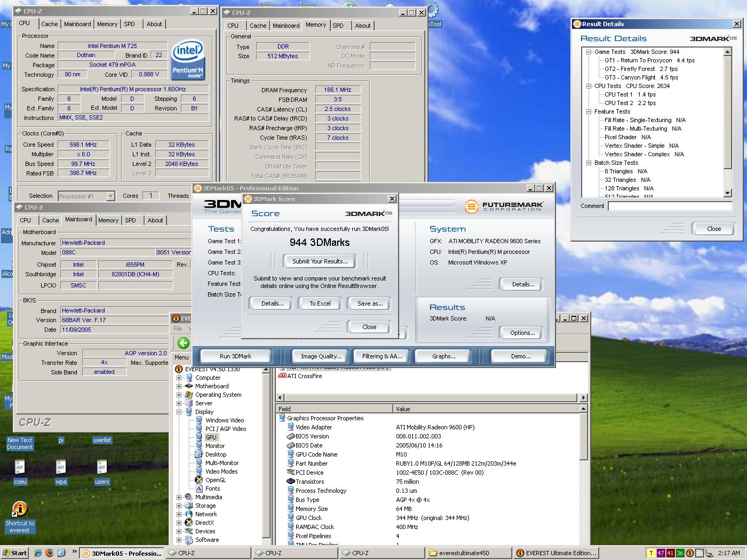Collapse the Feature Tests group in Result Details
The height and width of the screenshot is (560, 747).
(589, 111)
